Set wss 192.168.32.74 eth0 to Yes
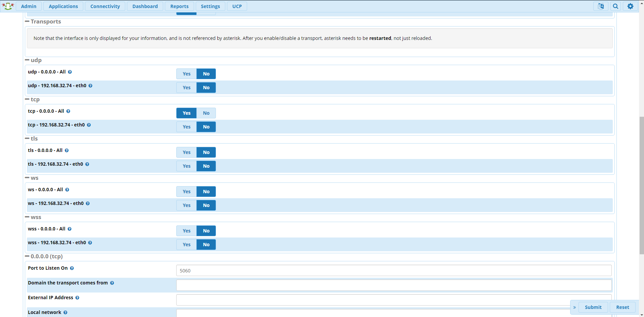Screen dimensions: 644x317 point(186,245)
